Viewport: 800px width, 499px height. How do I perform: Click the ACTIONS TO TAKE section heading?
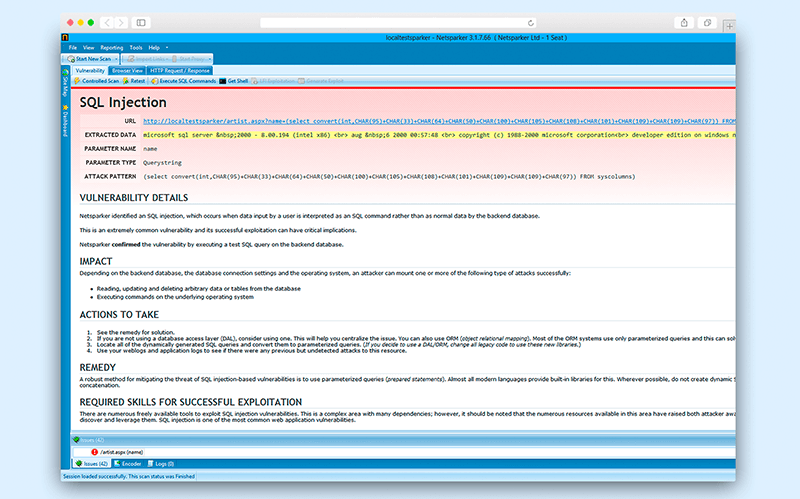119,315
